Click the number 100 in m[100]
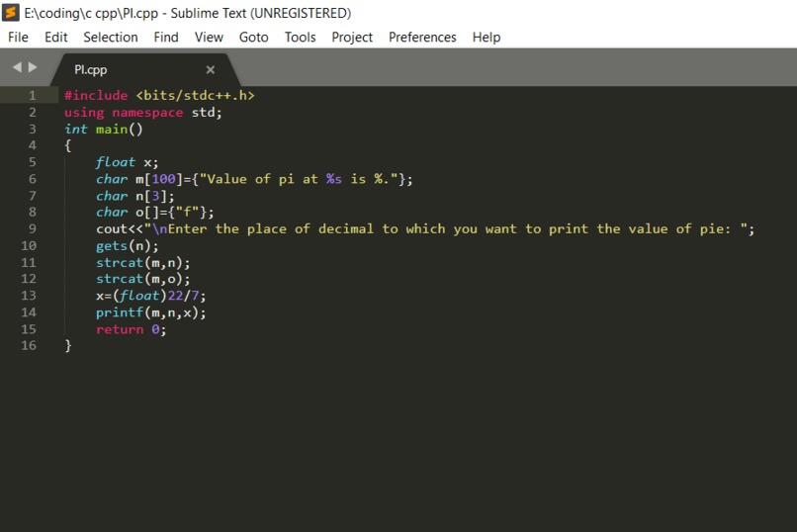This screenshot has width=797, height=532. click(x=164, y=179)
